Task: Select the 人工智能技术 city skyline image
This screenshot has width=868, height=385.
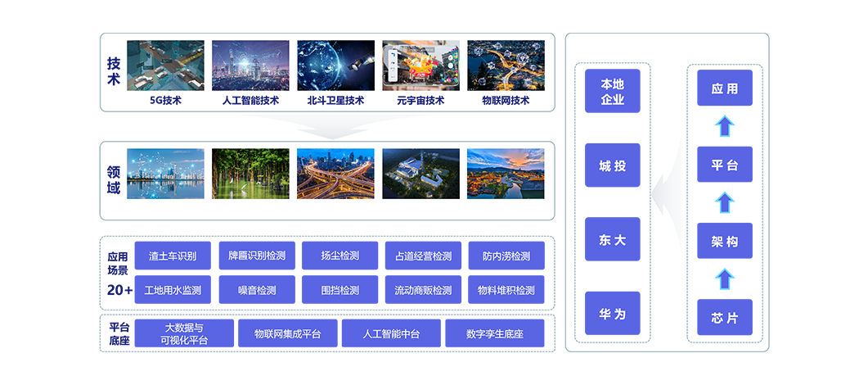Action: click(x=250, y=66)
